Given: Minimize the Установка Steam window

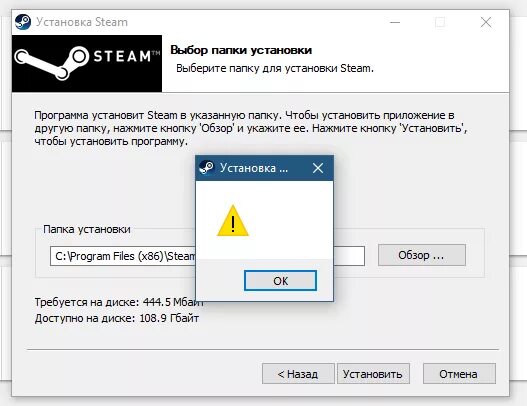Looking at the screenshot, I should pos(395,23).
